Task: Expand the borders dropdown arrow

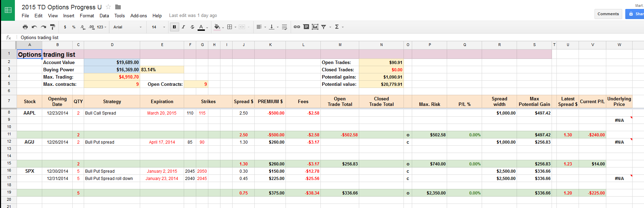Action: (236, 27)
